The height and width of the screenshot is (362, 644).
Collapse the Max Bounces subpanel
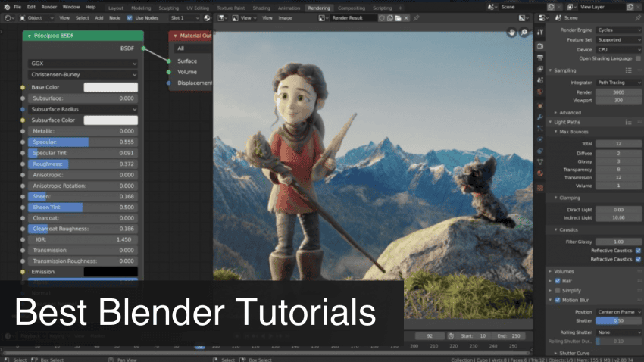(x=555, y=132)
